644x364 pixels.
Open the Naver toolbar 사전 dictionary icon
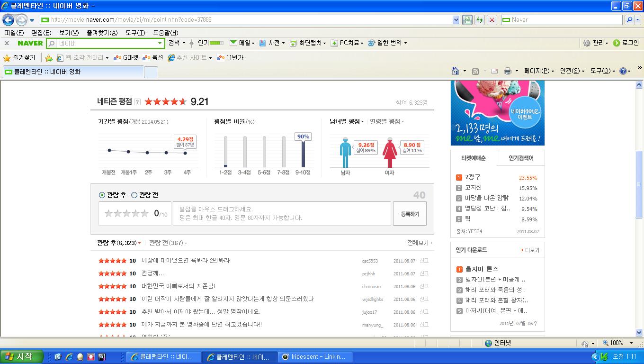point(263,43)
